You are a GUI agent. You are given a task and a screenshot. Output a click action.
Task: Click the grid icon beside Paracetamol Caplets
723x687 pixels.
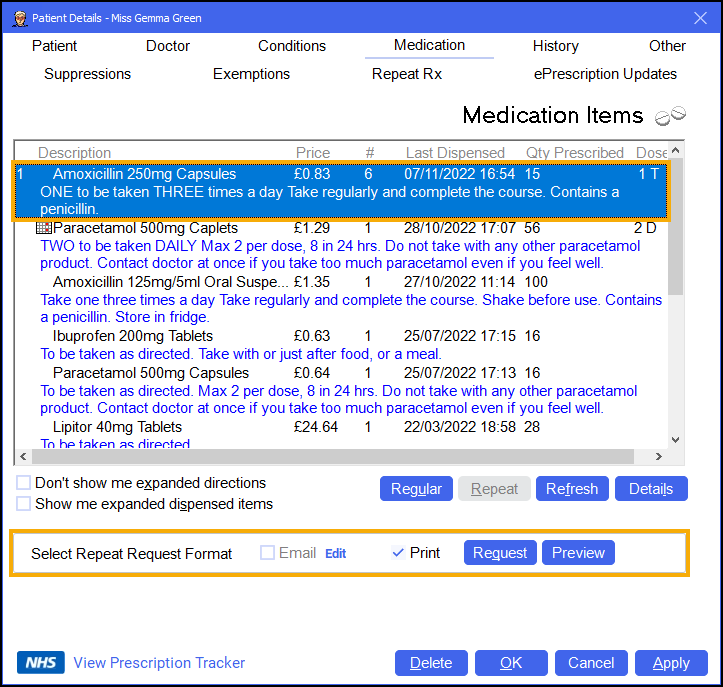pos(45,228)
